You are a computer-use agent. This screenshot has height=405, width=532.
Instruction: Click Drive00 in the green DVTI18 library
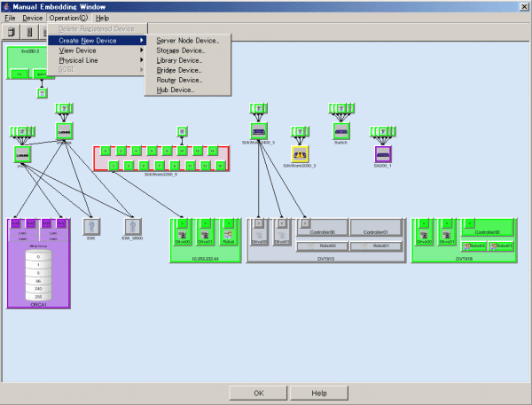click(x=424, y=232)
